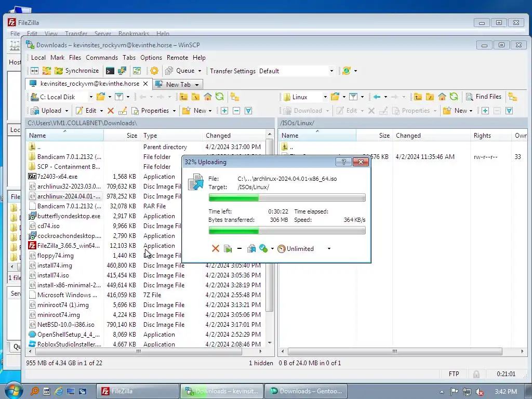Move the transfer to background queue
This screenshot has width=532, height=399.
coord(251,249)
